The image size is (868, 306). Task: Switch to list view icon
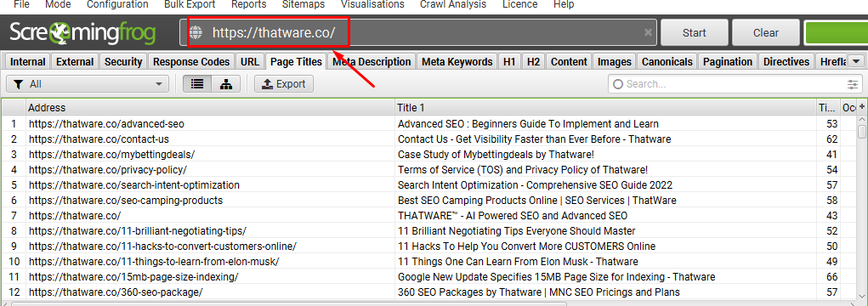click(197, 84)
